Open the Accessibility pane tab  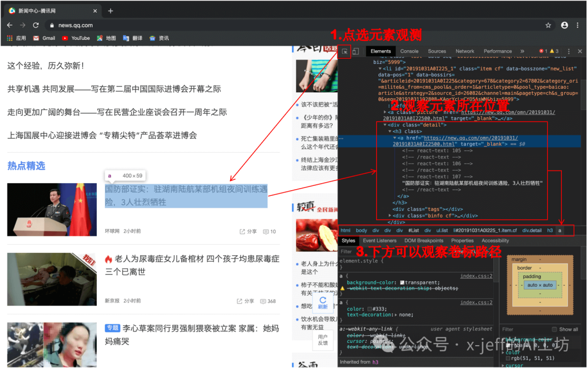pyautogui.click(x=495, y=241)
